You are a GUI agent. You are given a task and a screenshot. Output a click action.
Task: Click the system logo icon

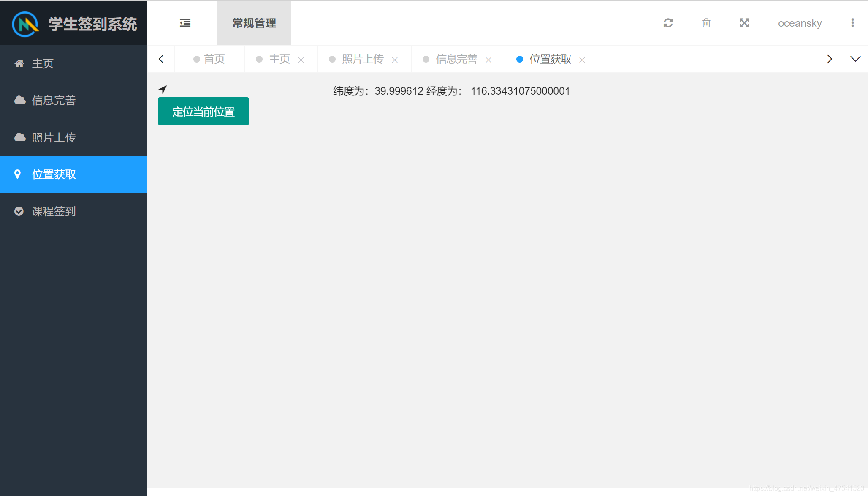[25, 24]
